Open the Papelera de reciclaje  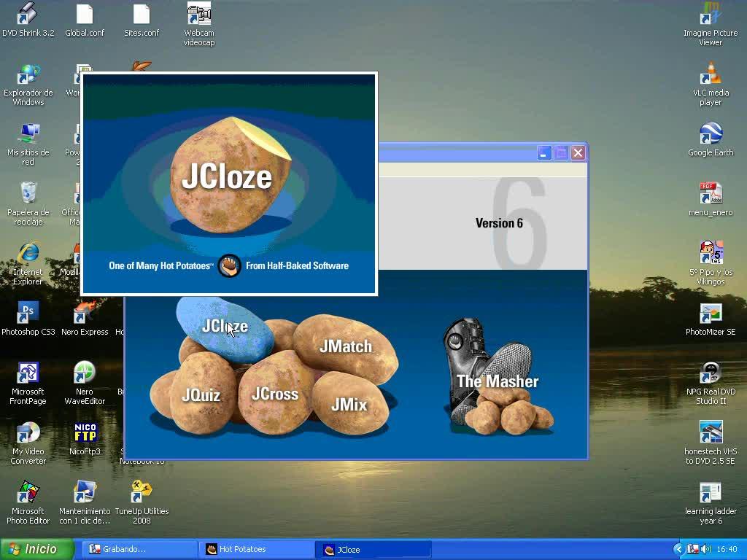(x=28, y=194)
